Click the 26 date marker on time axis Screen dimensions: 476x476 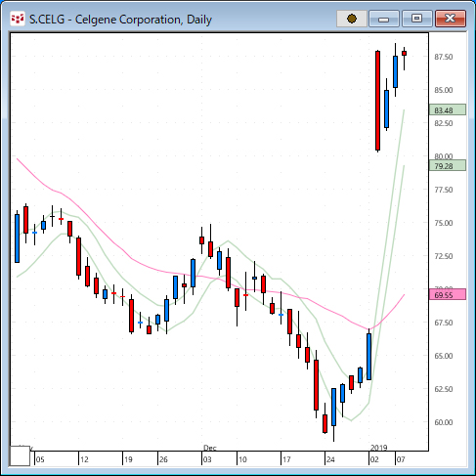pyautogui.click(x=163, y=459)
